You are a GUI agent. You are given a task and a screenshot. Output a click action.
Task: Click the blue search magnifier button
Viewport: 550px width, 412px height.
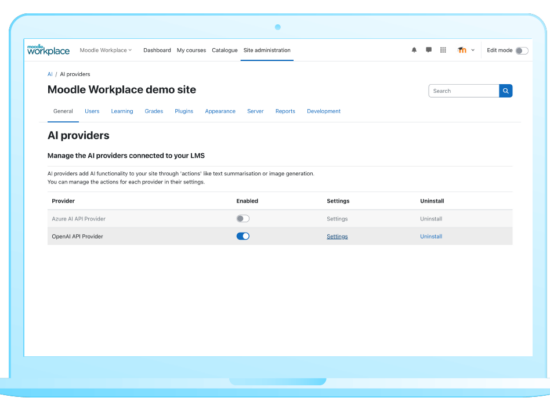[505, 91]
